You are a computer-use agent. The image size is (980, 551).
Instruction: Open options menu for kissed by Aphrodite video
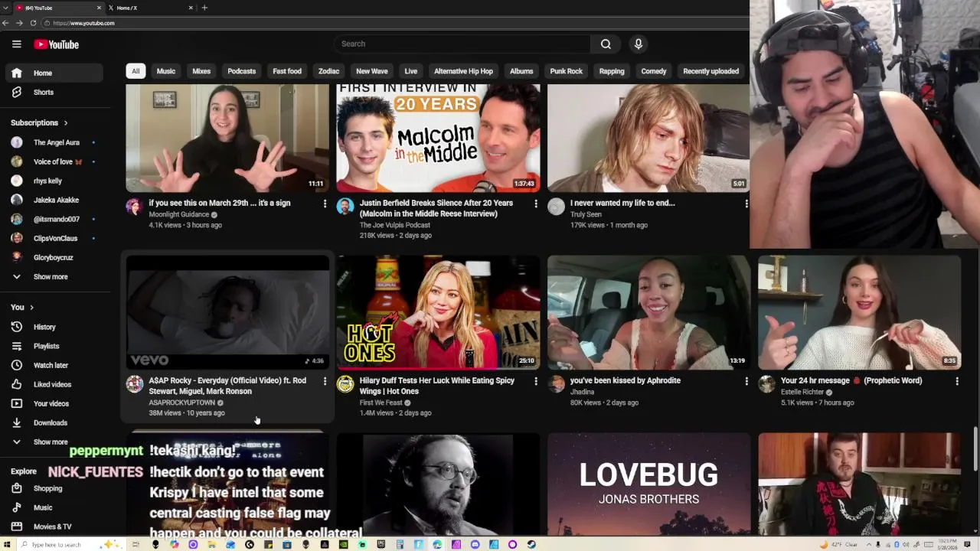pos(746,381)
